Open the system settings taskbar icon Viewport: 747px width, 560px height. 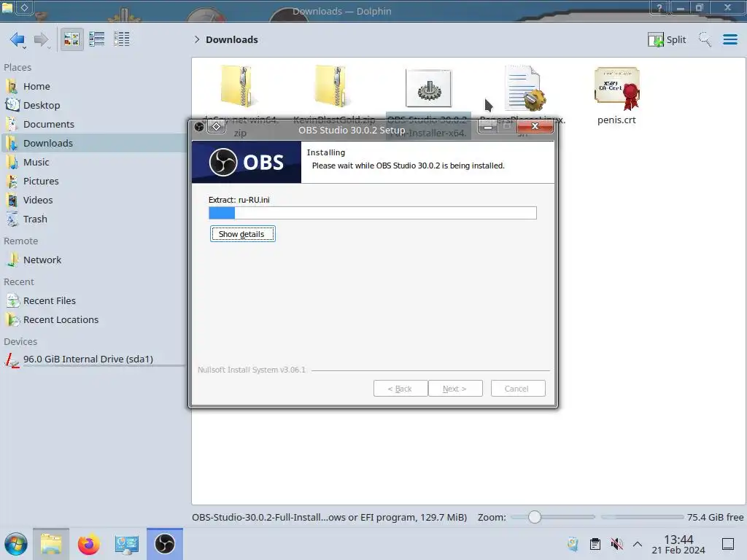point(126,544)
